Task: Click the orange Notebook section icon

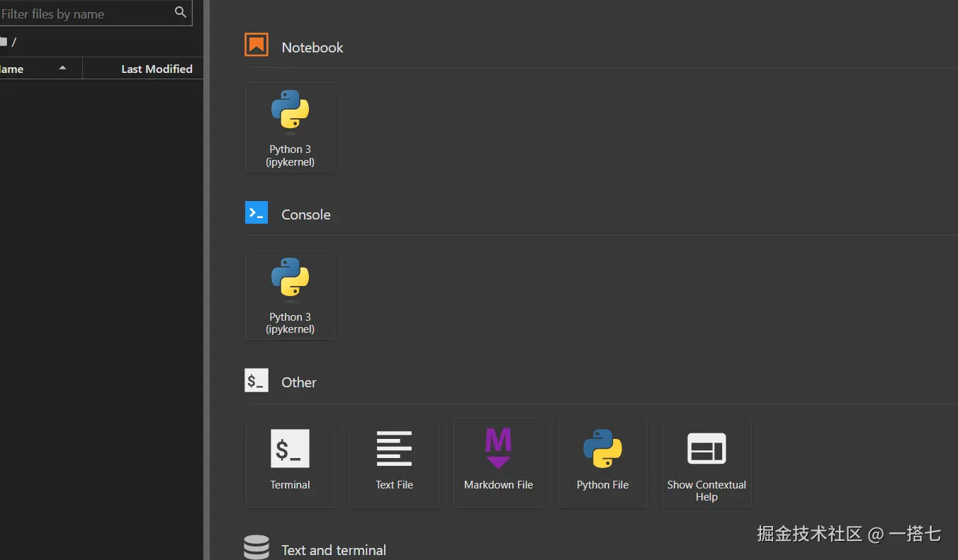Action: coord(257,45)
